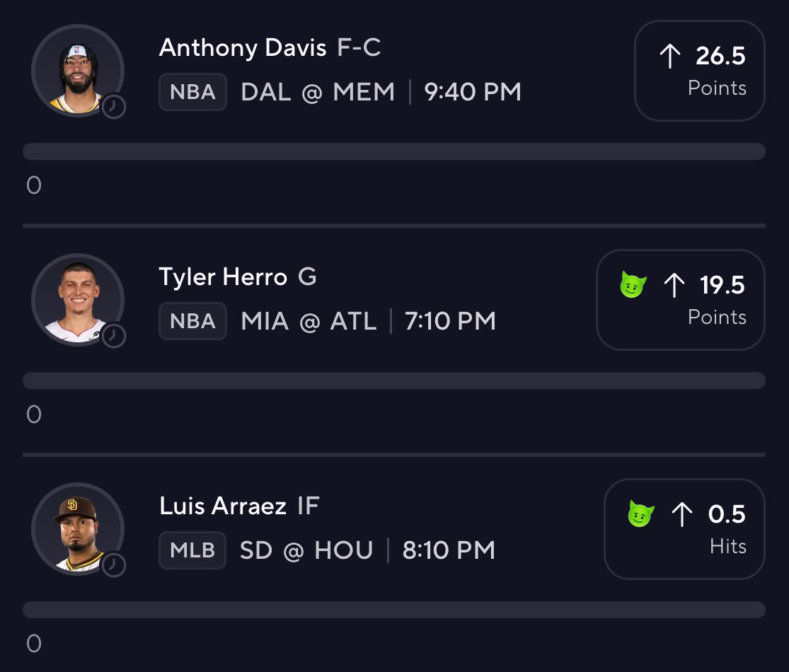This screenshot has width=789, height=672.
Task: Click Anthony Davis's progress bar
Action: pos(394,151)
